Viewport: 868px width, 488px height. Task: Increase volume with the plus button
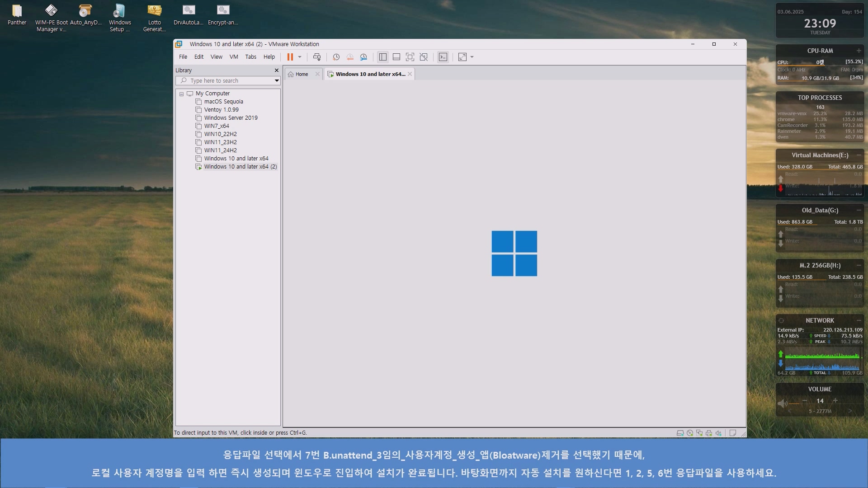tap(835, 401)
